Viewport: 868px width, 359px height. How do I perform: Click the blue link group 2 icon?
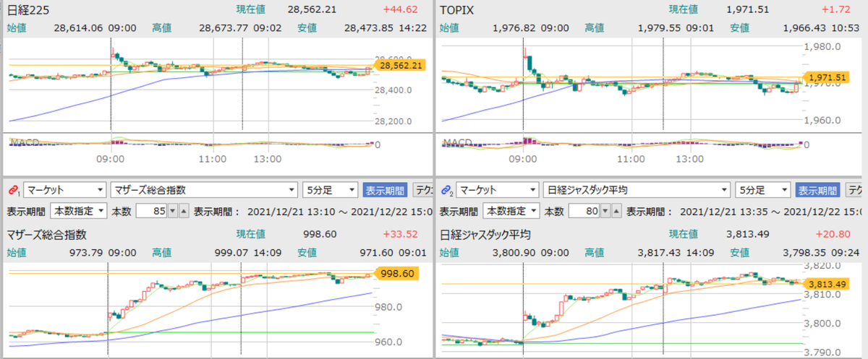(x=446, y=190)
